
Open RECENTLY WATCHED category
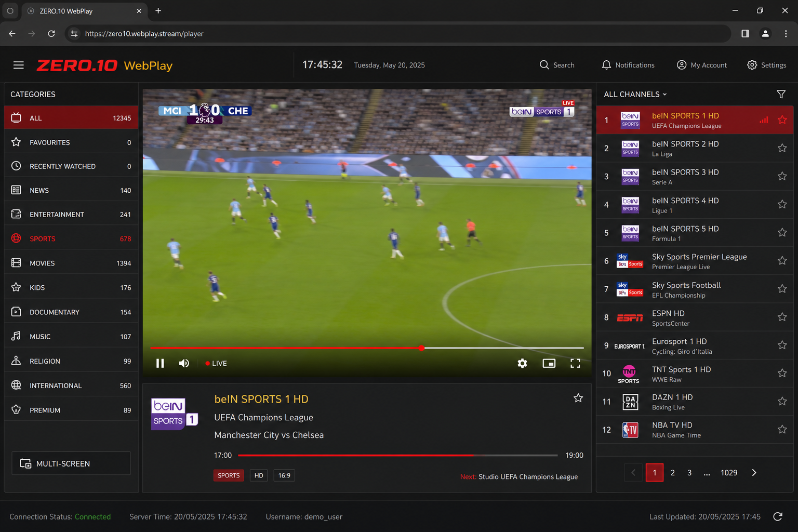[x=71, y=166]
